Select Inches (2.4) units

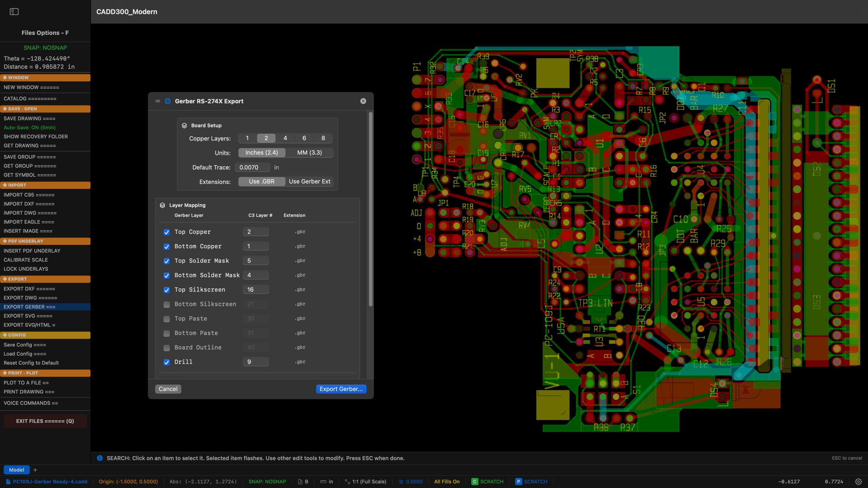[262, 153]
